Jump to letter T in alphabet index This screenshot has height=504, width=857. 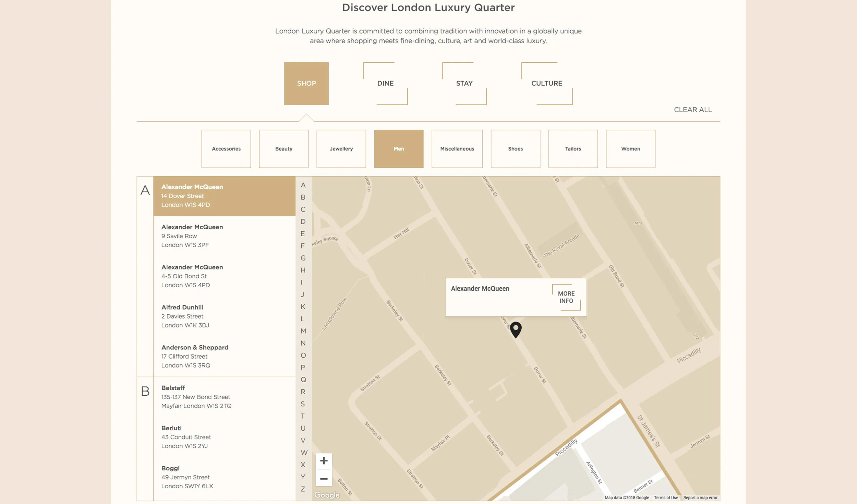(303, 416)
